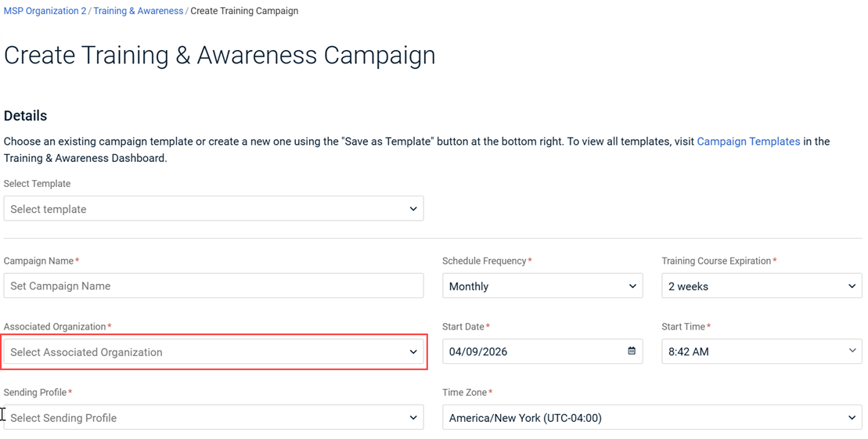
Task: Open Select Sending Profile dropdown
Action: click(203, 418)
